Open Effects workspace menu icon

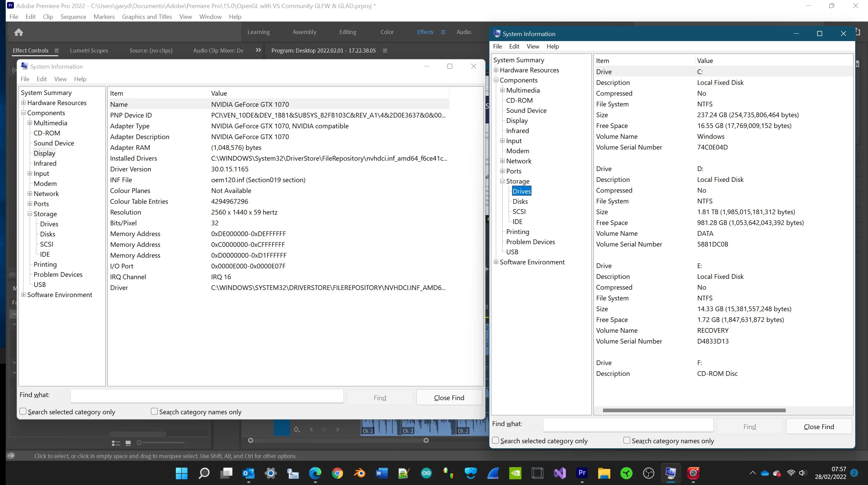tap(443, 32)
